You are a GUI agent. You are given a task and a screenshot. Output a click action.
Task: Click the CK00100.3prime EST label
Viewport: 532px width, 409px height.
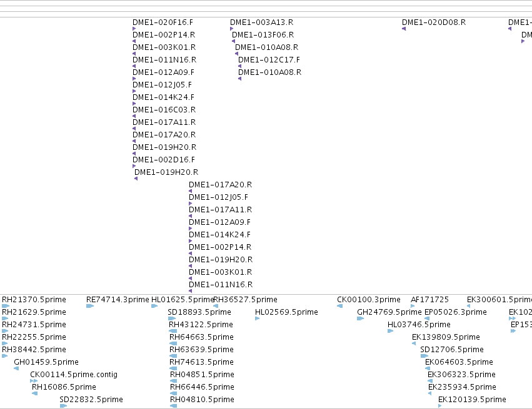[x=369, y=300]
